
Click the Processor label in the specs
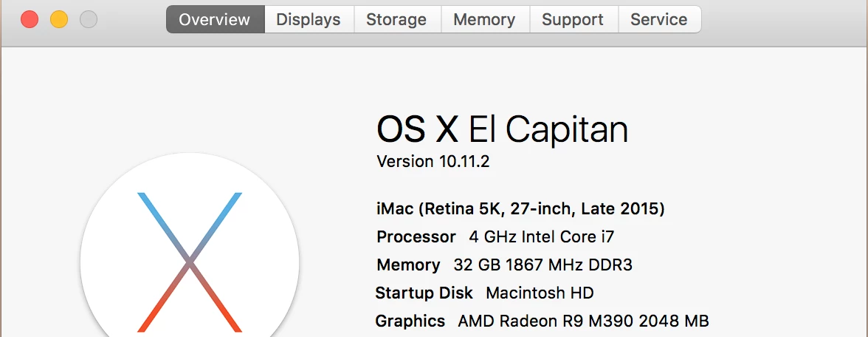(416, 237)
